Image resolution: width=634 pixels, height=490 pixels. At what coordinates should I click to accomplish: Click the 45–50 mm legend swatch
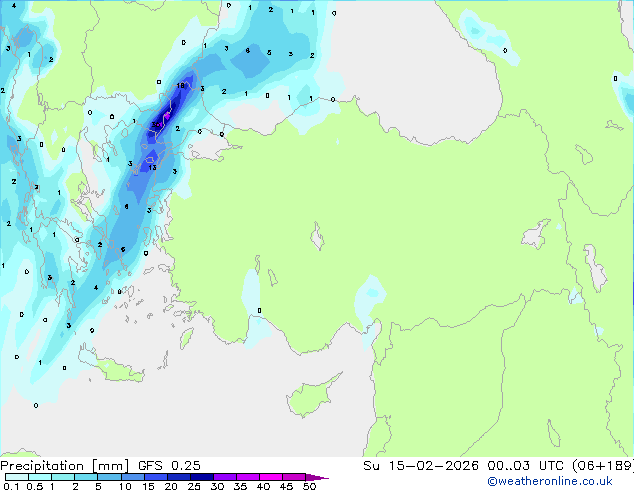294,477
